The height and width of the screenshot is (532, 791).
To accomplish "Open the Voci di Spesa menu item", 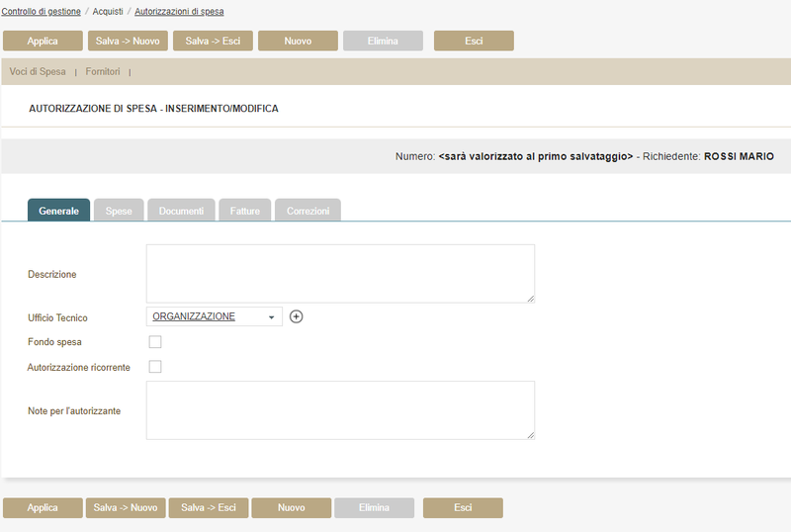I will point(38,72).
